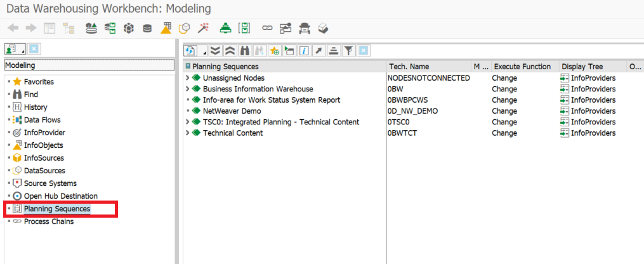
Task: Close the left navigation panel with X
Action: (34, 49)
